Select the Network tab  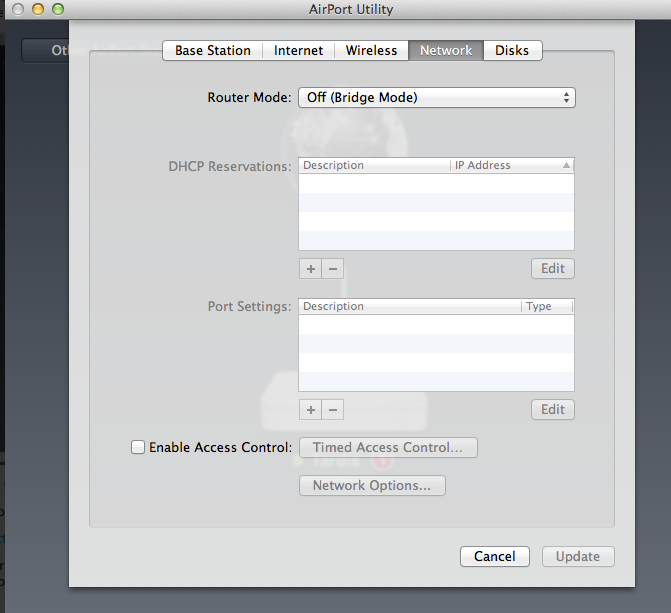pyautogui.click(x=446, y=51)
